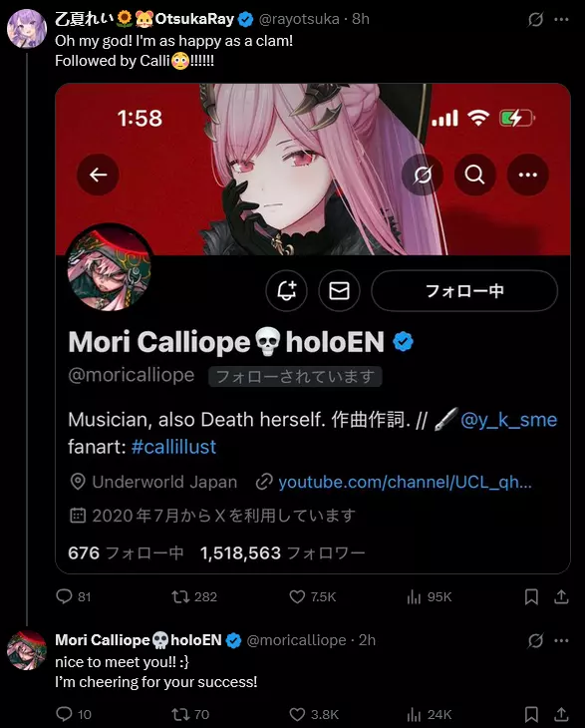Click Grok icon on Mori Calliope's reply
Viewport: 585px width, 728px height.
tap(535, 640)
